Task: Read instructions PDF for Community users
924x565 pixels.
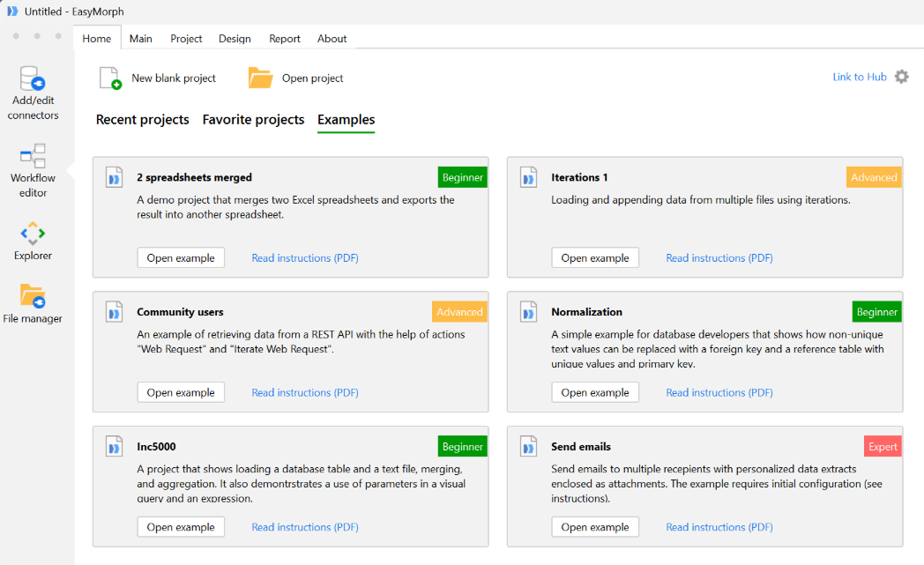Action: point(305,392)
